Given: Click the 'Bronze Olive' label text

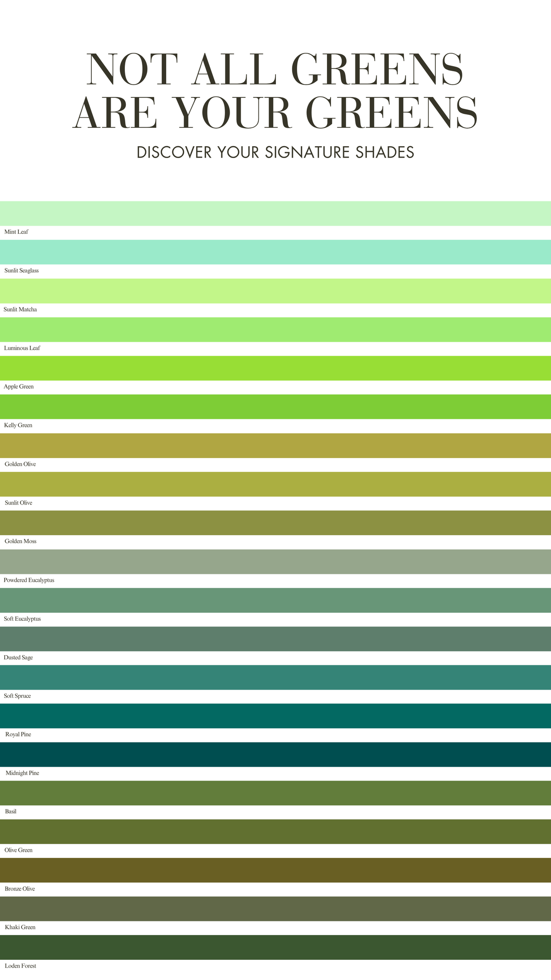Looking at the screenshot, I should click(x=20, y=889).
